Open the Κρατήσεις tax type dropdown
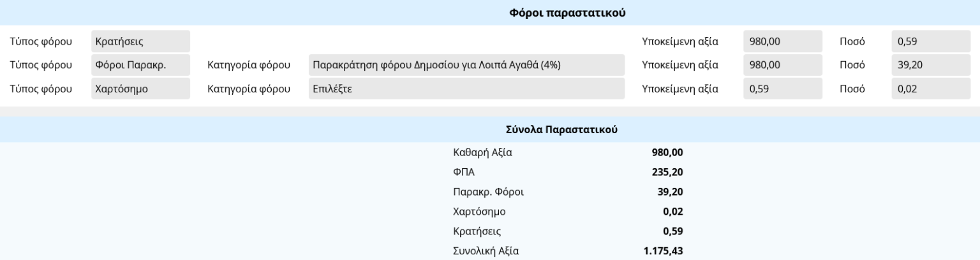The width and height of the screenshot is (980, 260). 140,42
